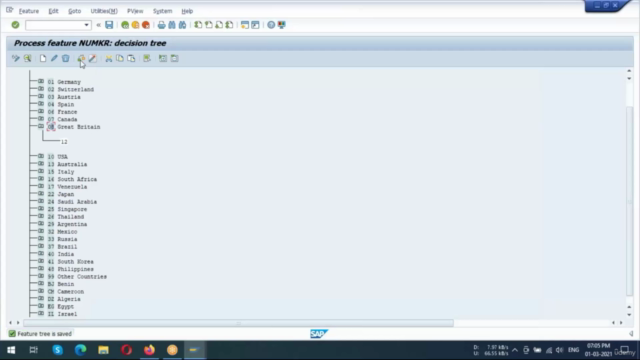
Task: Click the Generate Shortcut icon
Action: point(255,25)
